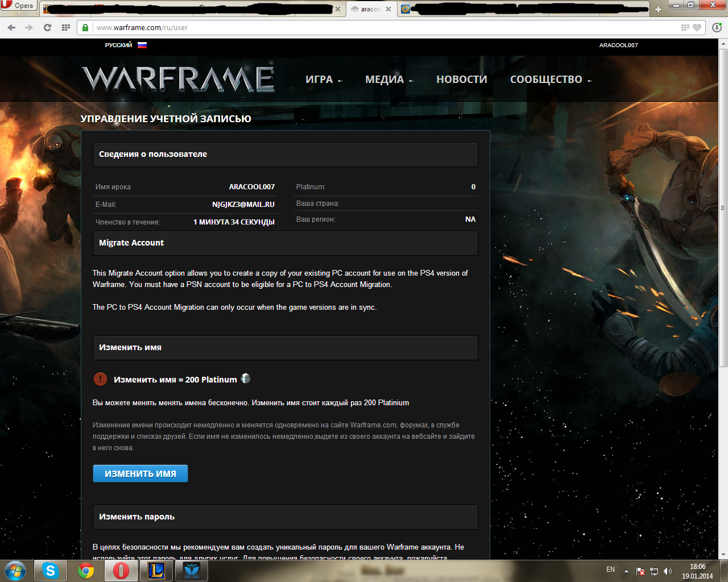This screenshot has height=582, width=728.
Task: Open the Opera main menu
Action: pyautogui.click(x=19, y=6)
